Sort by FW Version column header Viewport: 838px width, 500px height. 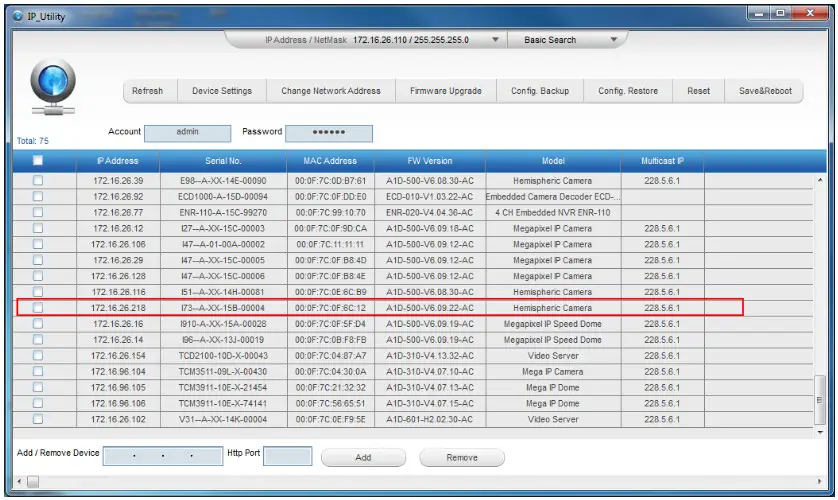pos(430,161)
